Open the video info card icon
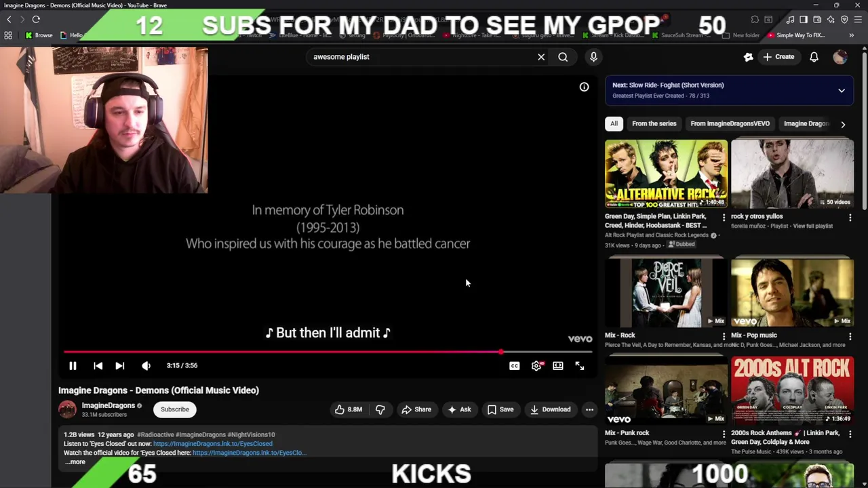 point(584,87)
